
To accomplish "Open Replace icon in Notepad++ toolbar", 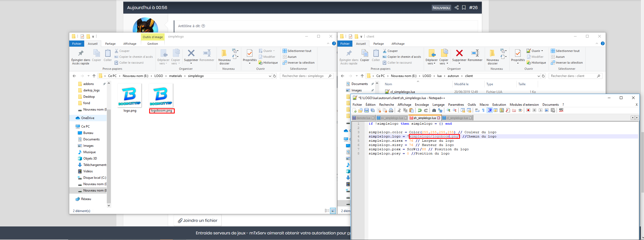I will 440,110.
